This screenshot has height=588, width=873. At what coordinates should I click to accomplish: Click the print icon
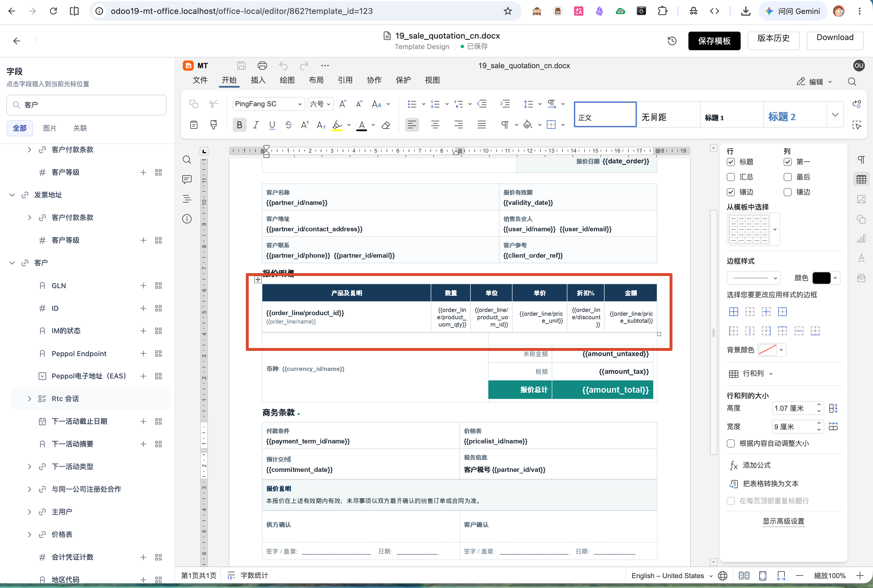click(262, 66)
